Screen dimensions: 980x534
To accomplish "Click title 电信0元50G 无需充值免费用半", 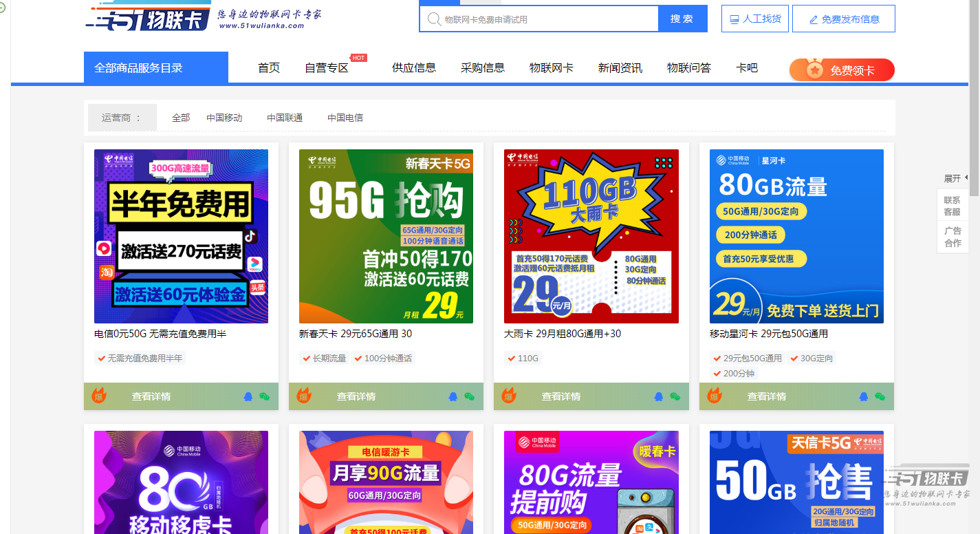I will pyautogui.click(x=160, y=334).
